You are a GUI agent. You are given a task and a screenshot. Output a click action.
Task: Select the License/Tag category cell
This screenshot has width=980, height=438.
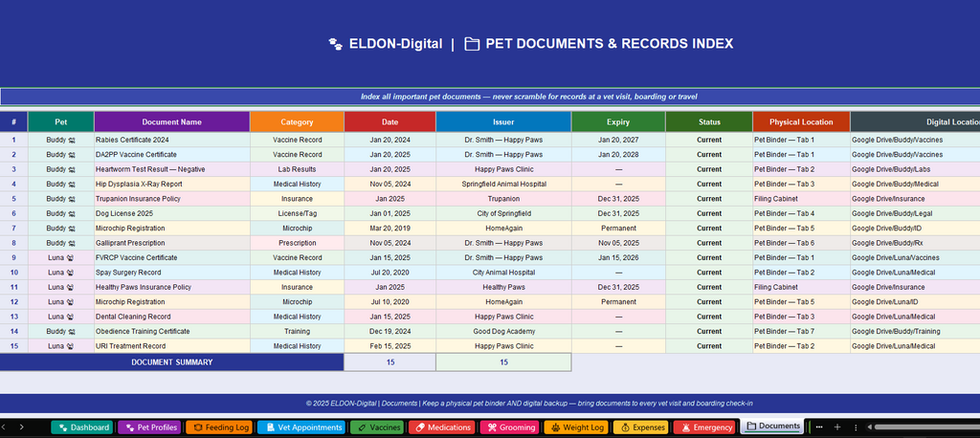pos(297,213)
